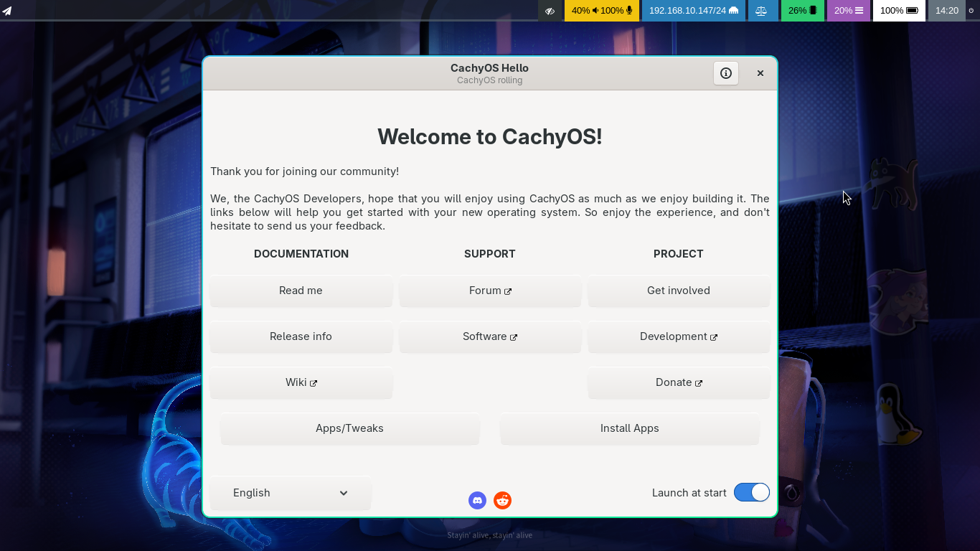The height and width of the screenshot is (551, 980).
Task: Click the 14:20 clock in the top bar
Action: pos(947,11)
